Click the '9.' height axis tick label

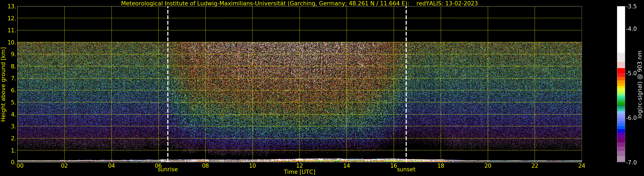(13, 54)
